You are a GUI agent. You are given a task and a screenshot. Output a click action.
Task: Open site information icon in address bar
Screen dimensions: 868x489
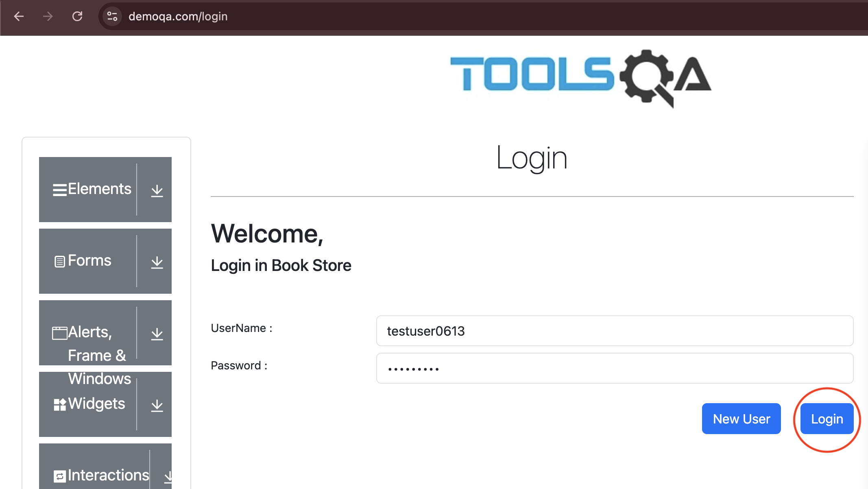112,16
